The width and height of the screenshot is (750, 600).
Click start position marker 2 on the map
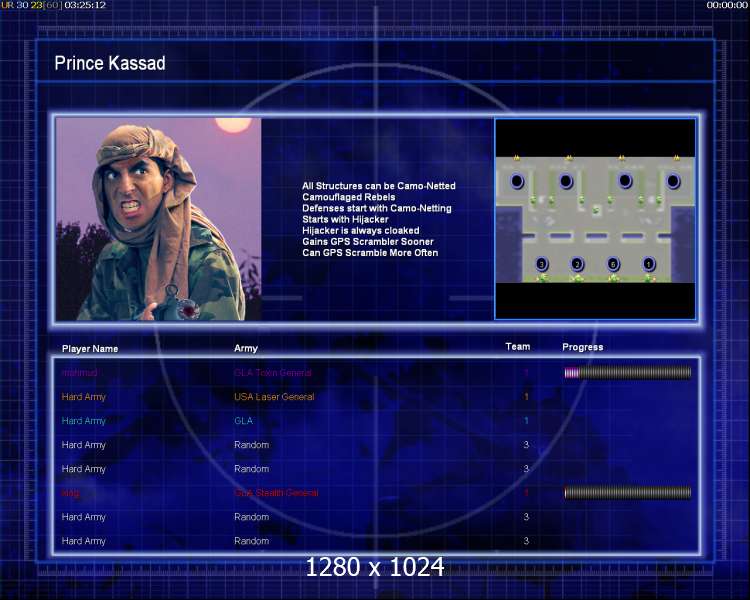577,264
